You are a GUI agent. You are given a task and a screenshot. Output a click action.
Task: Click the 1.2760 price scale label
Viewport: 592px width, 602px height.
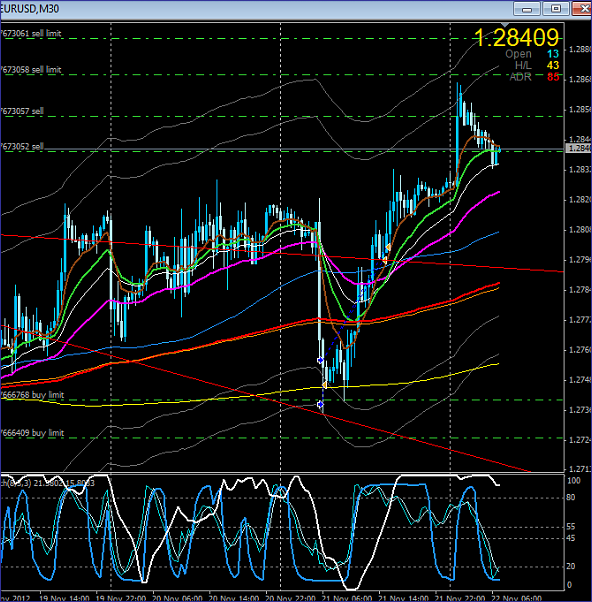(580, 350)
